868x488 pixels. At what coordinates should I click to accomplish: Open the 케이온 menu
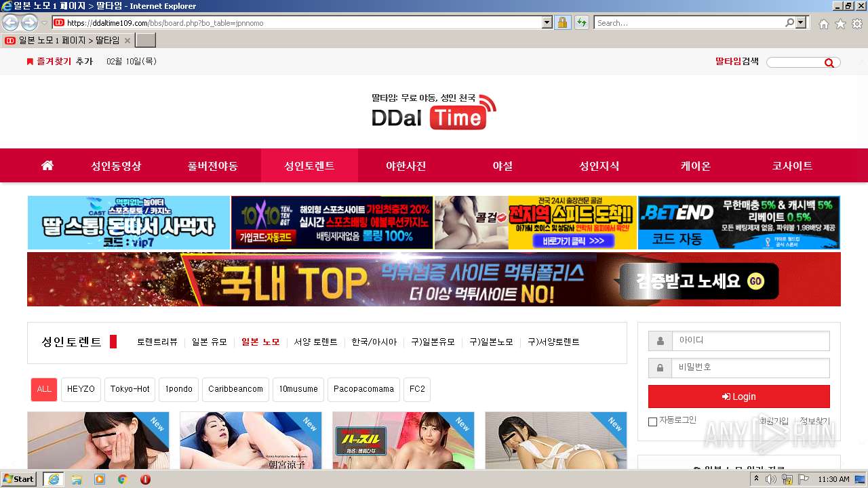pos(696,165)
